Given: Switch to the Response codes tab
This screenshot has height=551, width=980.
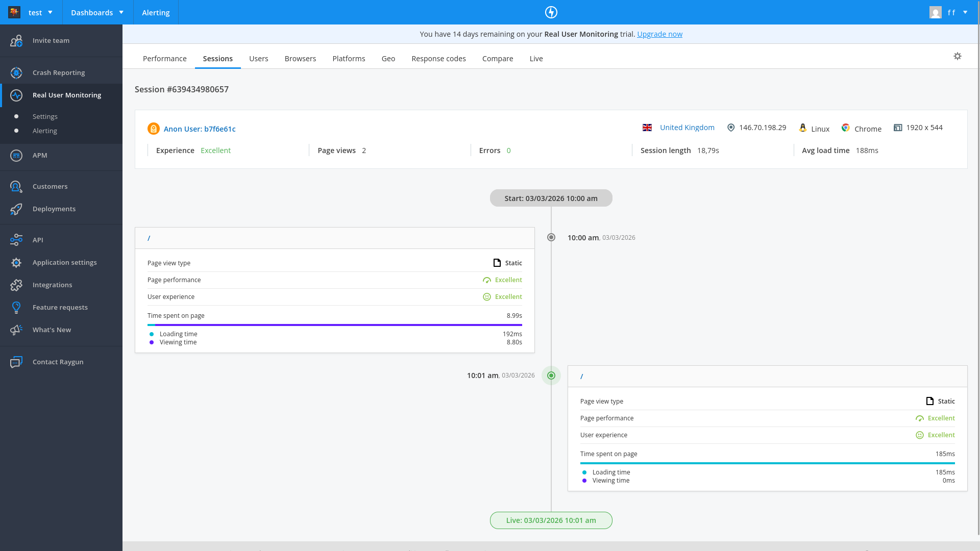Looking at the screenshot, I should (438, 59).
